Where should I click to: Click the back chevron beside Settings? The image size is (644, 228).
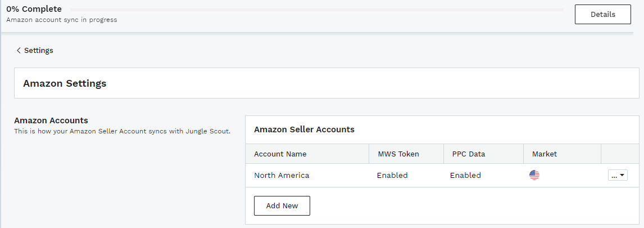[x=18, y=50]
